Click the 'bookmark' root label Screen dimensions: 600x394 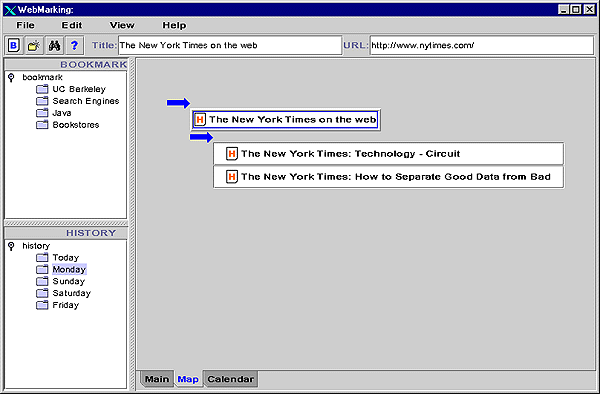(42, 77)
